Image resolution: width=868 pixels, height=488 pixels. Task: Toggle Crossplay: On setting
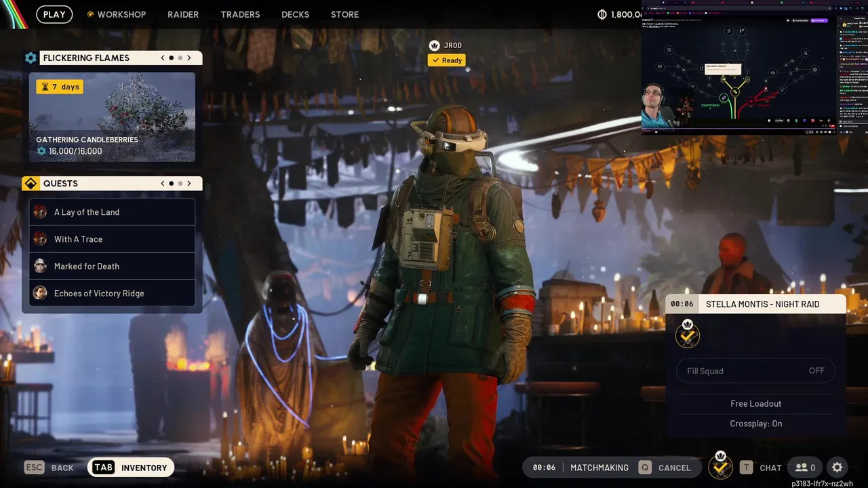click(x=755, y=424)
